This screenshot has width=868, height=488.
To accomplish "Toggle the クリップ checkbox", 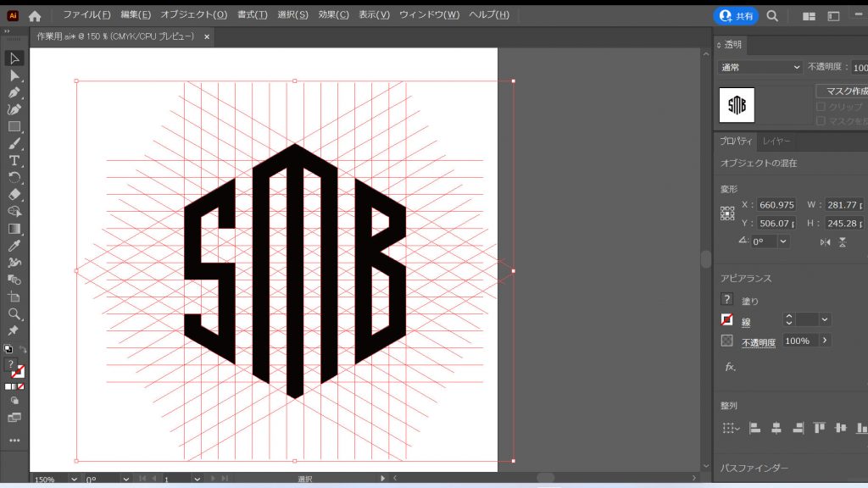I will coord(821,106).
